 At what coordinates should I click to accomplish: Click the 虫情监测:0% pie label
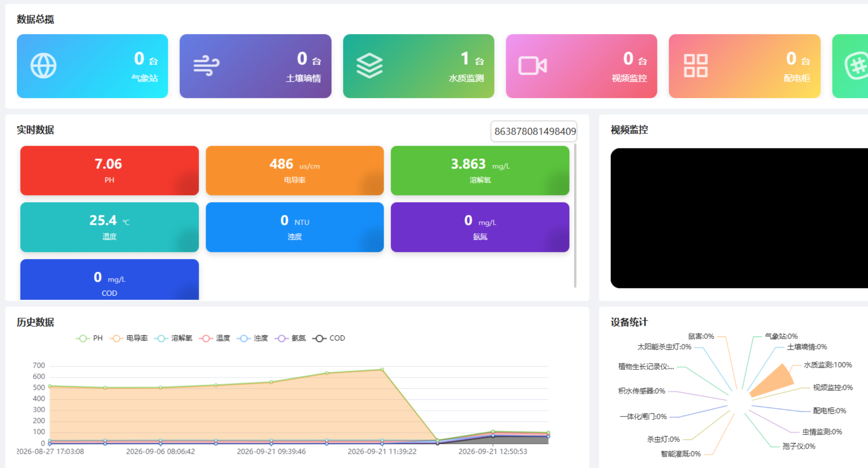[x=822, y=432]
